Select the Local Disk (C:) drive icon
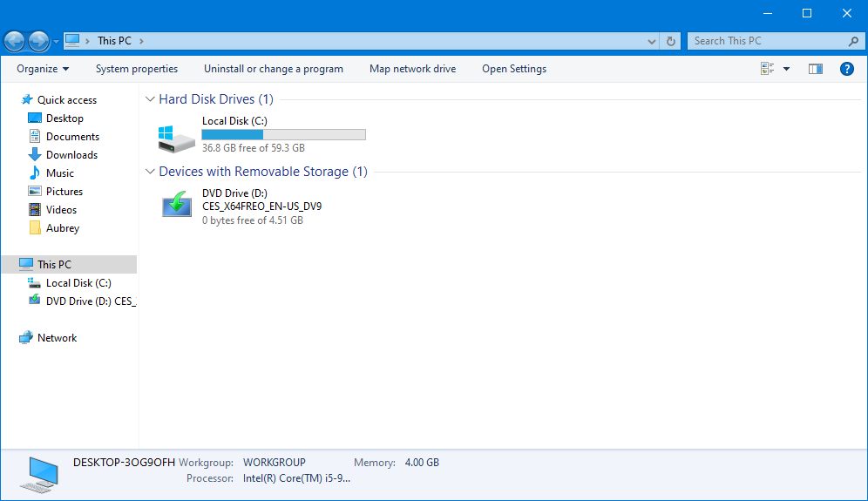Screen dimensions: 868x501 click(x=177, y=139)
